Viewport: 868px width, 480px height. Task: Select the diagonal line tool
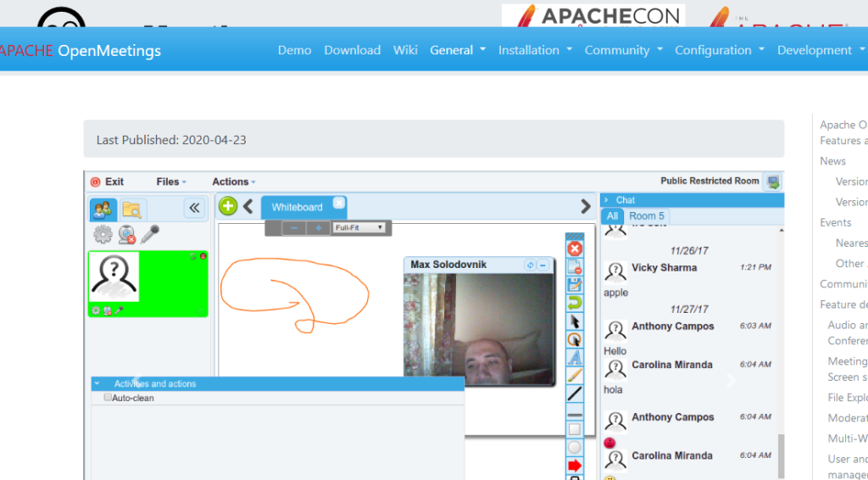coord(575,393)
